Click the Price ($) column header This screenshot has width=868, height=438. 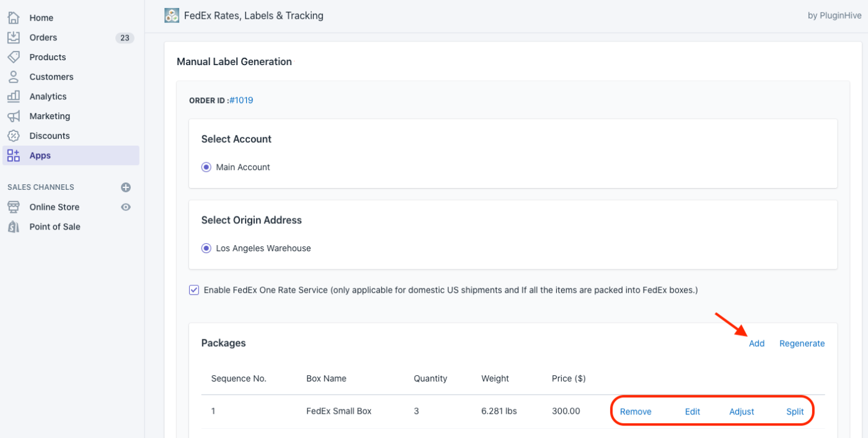click(569, 378)
